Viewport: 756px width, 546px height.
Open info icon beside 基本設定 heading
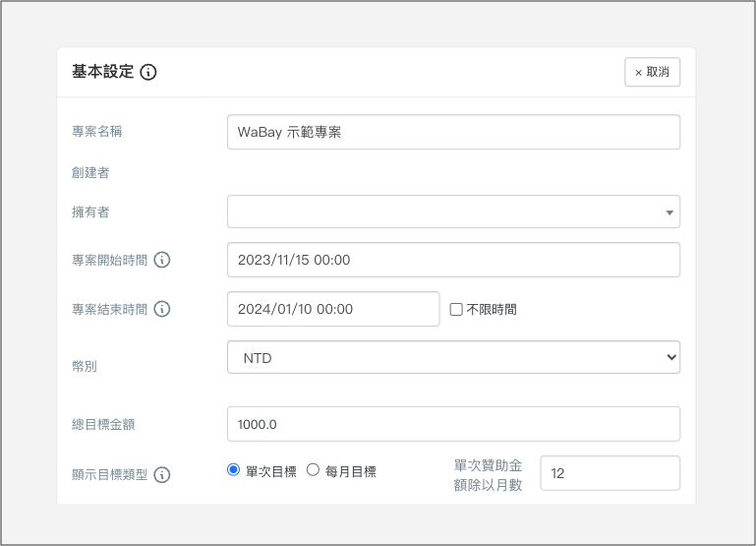tap(148, 73)
